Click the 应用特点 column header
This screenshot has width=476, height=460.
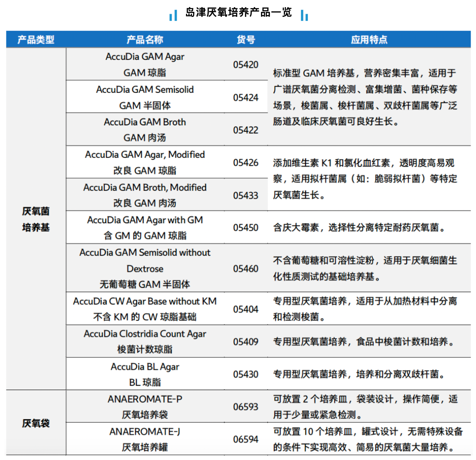[369, 39]
